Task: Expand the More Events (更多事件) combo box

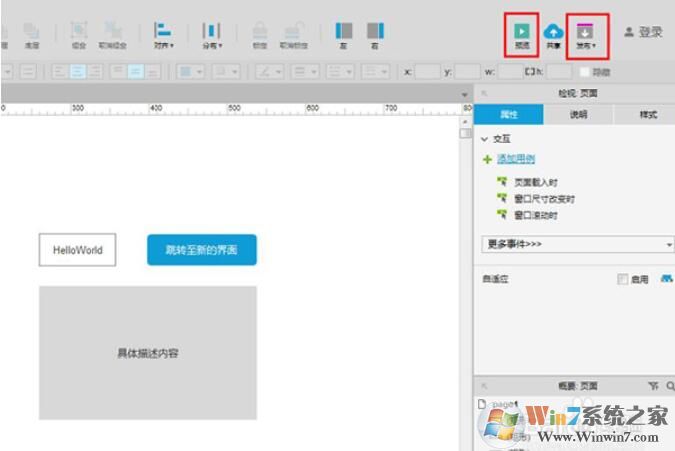Action: pyautogui.click(x=577, y=244)
